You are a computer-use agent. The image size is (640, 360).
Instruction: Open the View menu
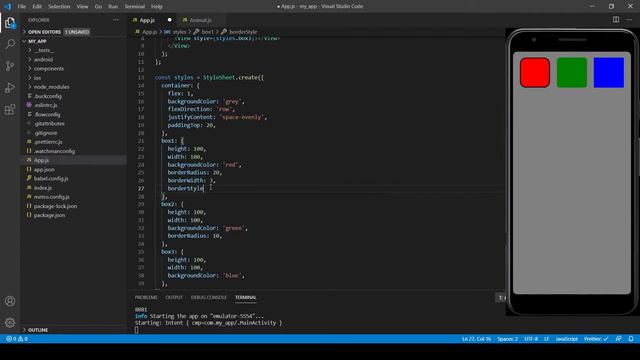[x=82, y=7]
